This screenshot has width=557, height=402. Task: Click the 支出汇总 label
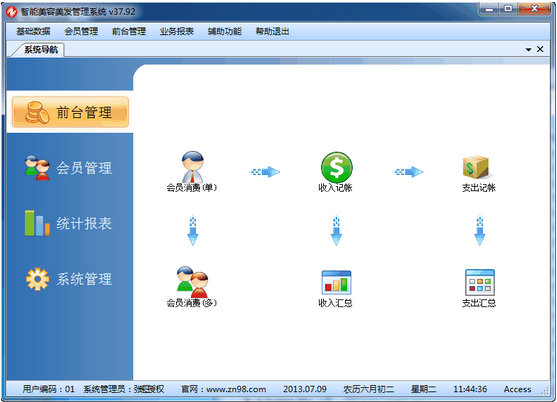[x=478, y=303]
